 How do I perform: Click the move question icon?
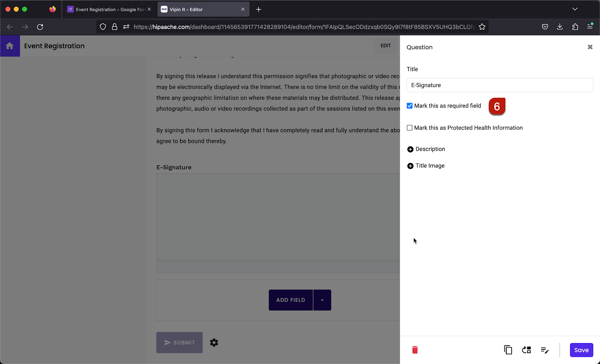click(x=526, y=350)
